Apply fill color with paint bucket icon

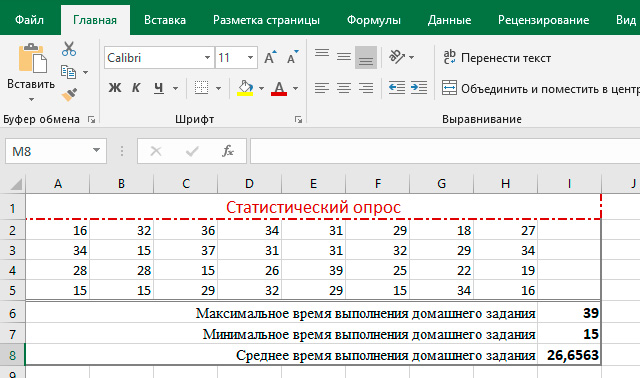245,88
